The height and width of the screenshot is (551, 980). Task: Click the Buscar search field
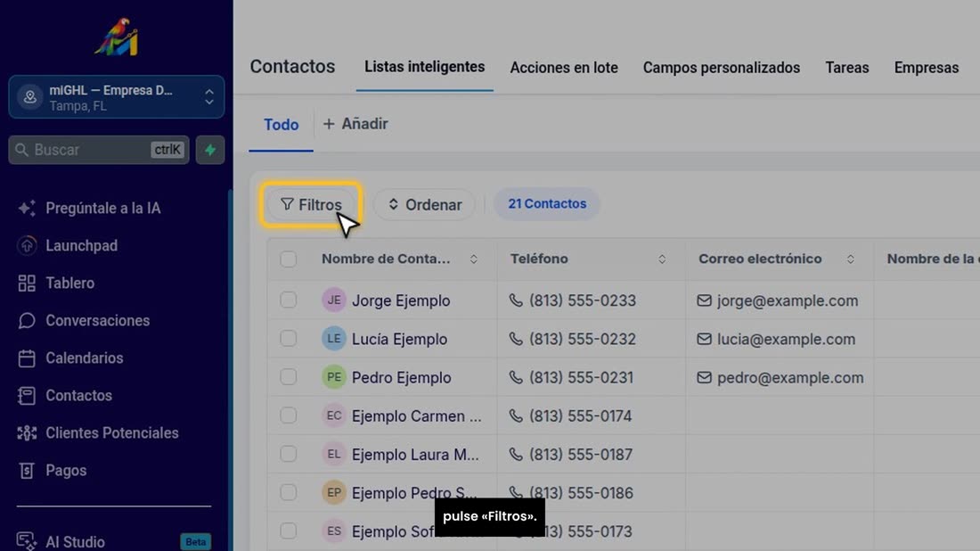(99, 150)
